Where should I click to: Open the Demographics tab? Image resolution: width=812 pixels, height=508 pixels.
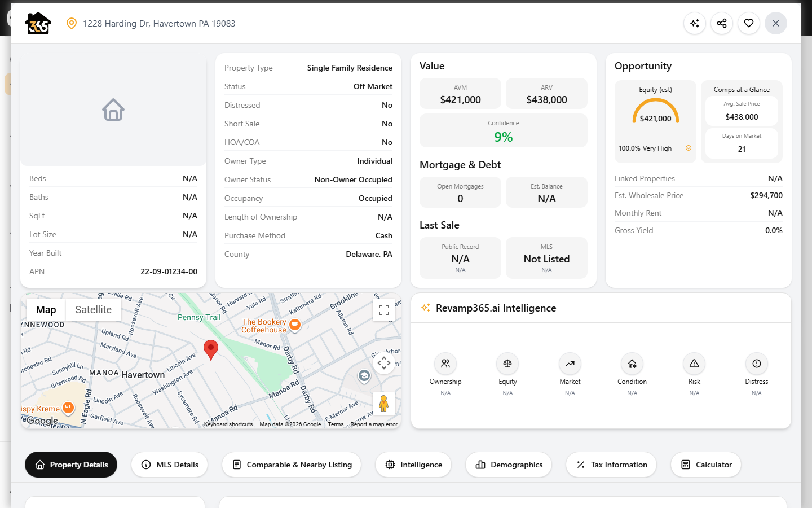tap(509, 465)
